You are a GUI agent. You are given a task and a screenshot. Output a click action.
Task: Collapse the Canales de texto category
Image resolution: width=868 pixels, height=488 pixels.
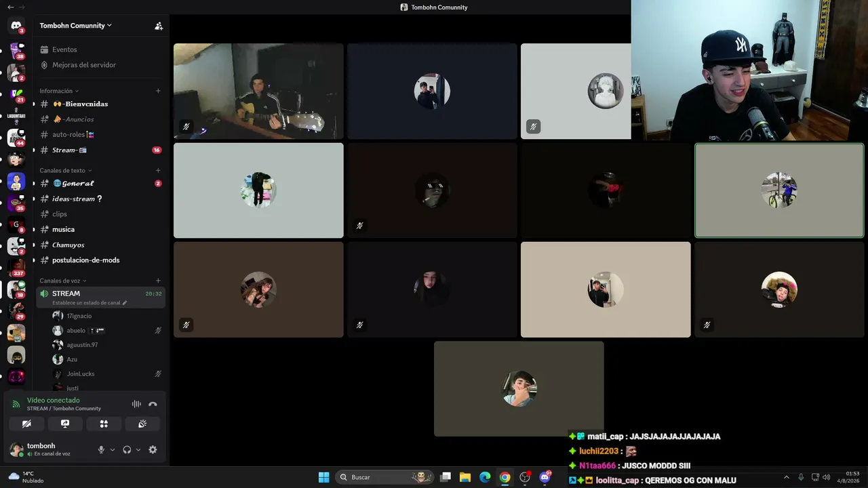65,170
